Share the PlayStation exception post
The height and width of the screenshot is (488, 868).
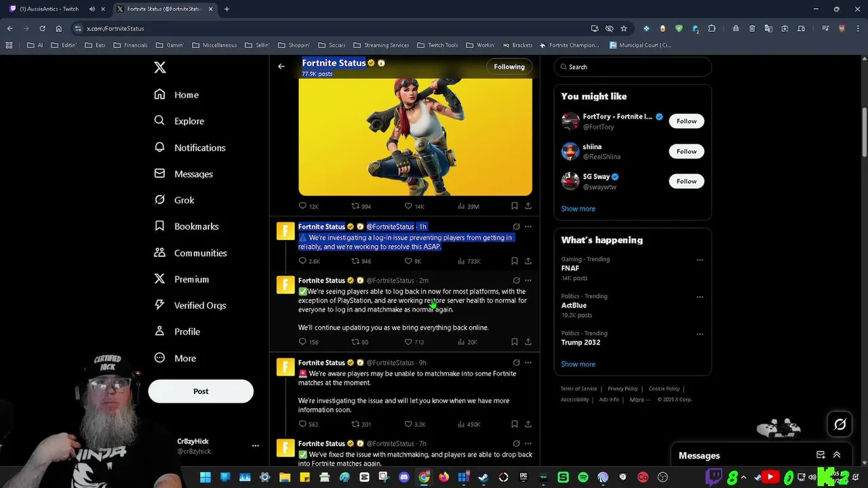coord(528,342)
